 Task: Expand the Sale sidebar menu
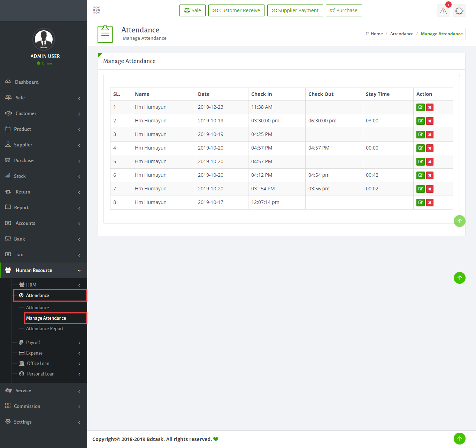tap(44, 98)
